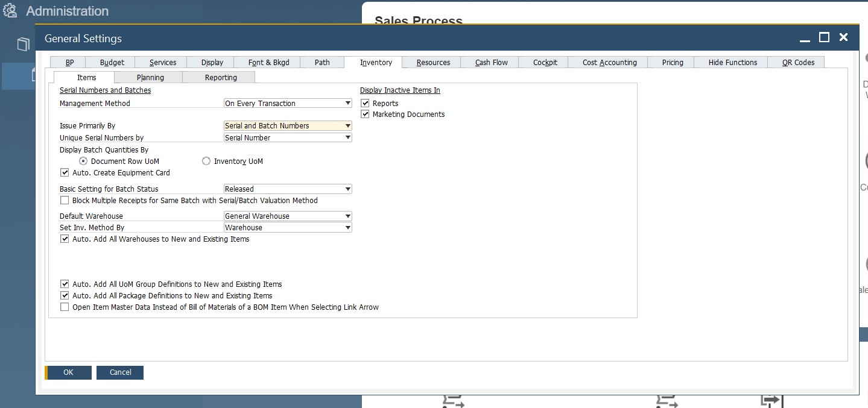Viewport: 868px width, 408px height.
Task: Click the Administration gear icon
Action: 10,11
